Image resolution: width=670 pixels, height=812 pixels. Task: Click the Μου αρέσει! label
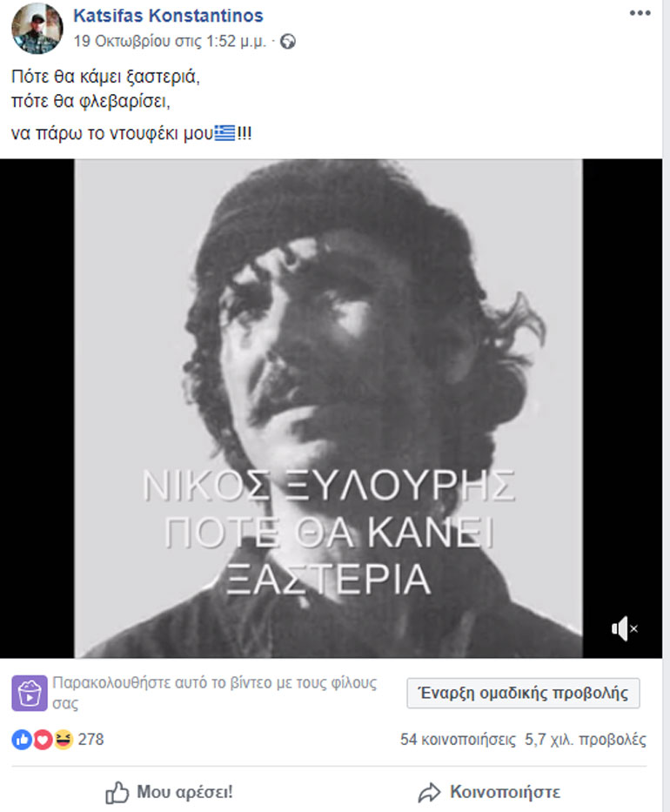pyautogui.click(x=184, y=792)
